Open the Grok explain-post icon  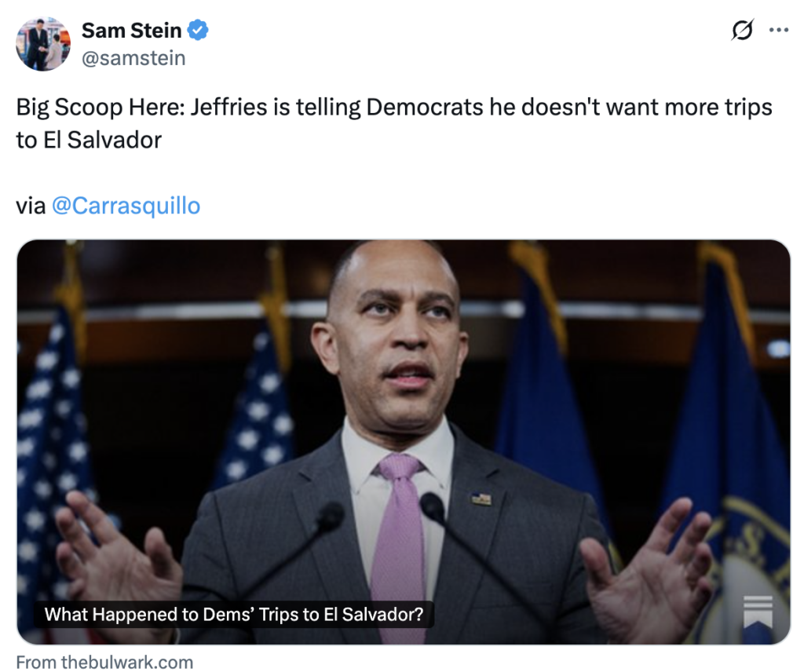pyautogui.click(x=742, y=31)
